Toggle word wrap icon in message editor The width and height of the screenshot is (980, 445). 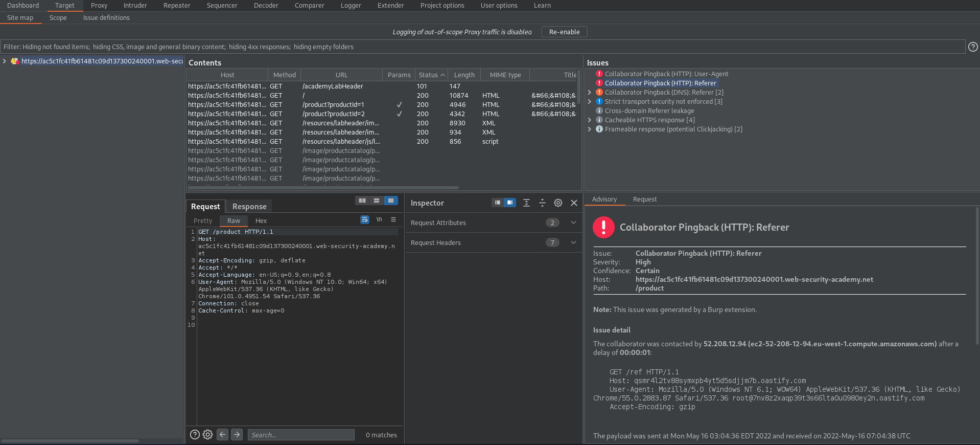pyautogui.click(x=365, y=219)
